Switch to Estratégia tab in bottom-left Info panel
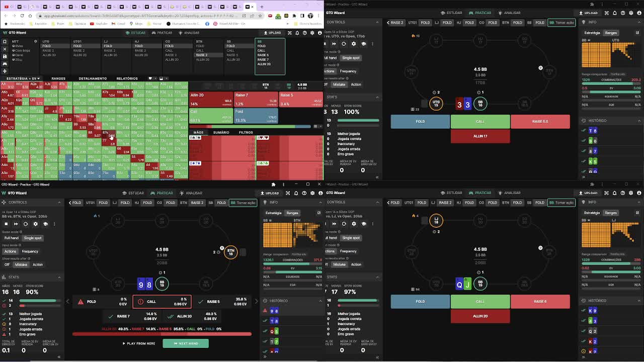 point(274,213)
